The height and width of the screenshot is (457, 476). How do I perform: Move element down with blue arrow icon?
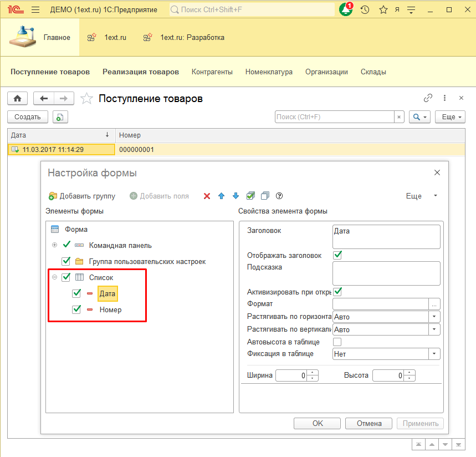235,196
